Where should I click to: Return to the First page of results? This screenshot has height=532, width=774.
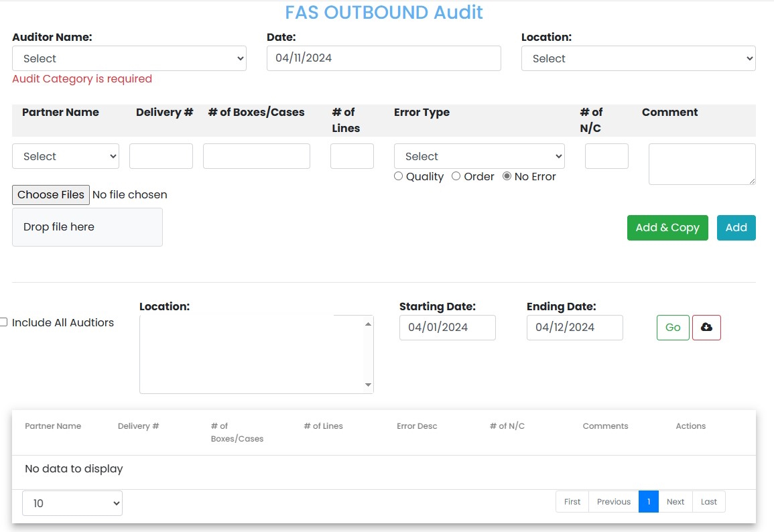click(572, 501)
